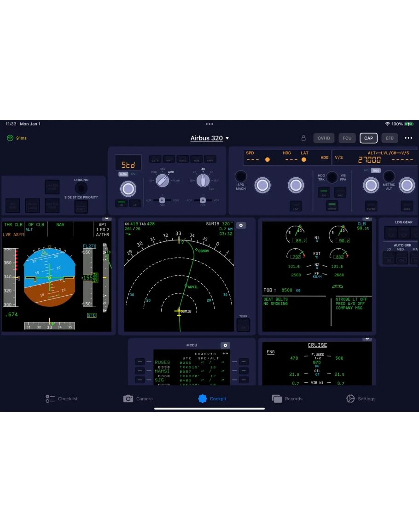Toggle the AP2 autopilot button

340,192
